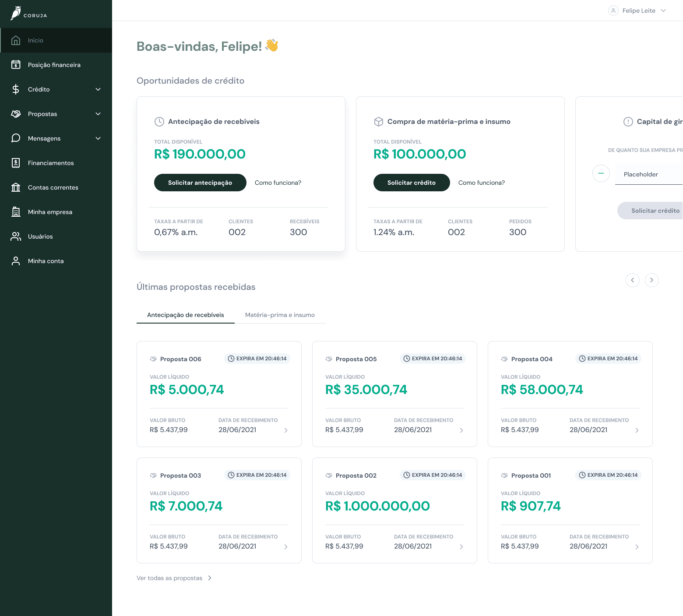Image resolution: width=683 pixels, height=616 pixels.
Task: Click alert icon beside Capital de giro
Action: [x=628, y=122]
